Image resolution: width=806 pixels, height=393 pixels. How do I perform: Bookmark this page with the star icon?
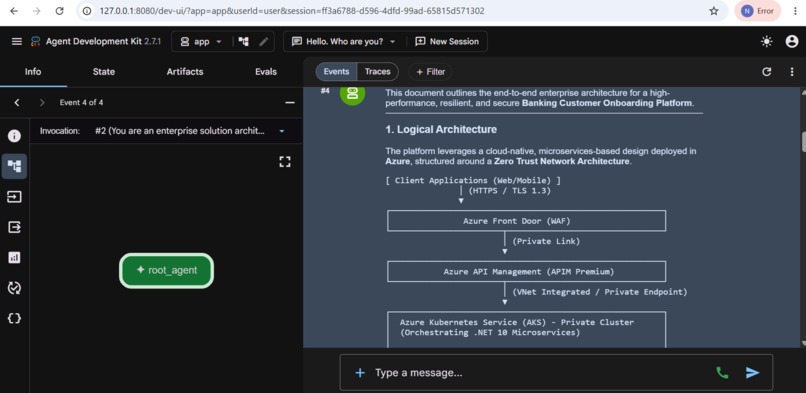click(713, 11)
